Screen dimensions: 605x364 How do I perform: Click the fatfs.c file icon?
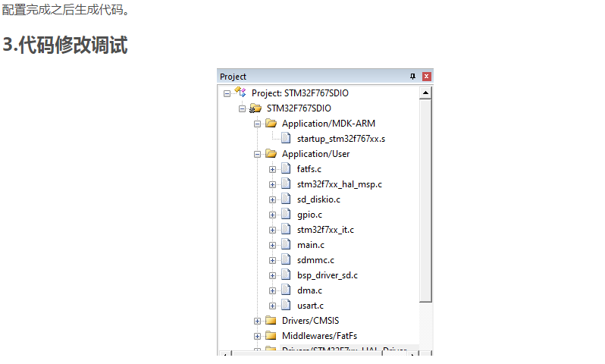[286, 168]
